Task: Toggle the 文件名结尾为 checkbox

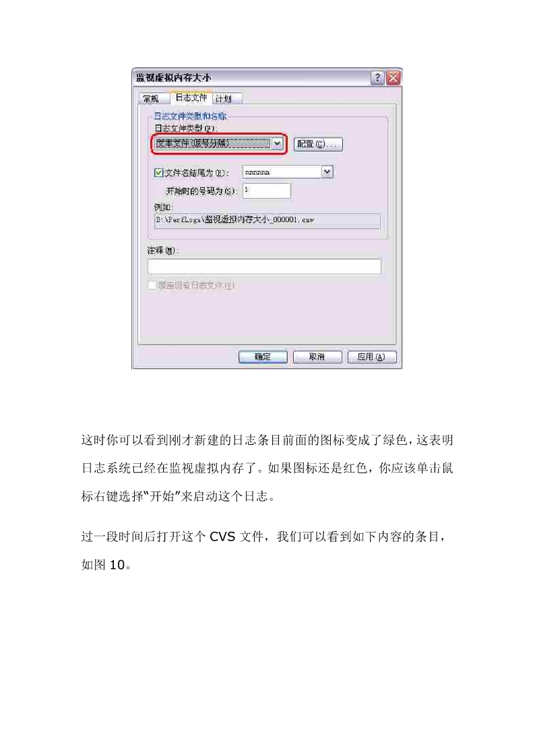Action: pyautogui.click(x=159, y=172)
